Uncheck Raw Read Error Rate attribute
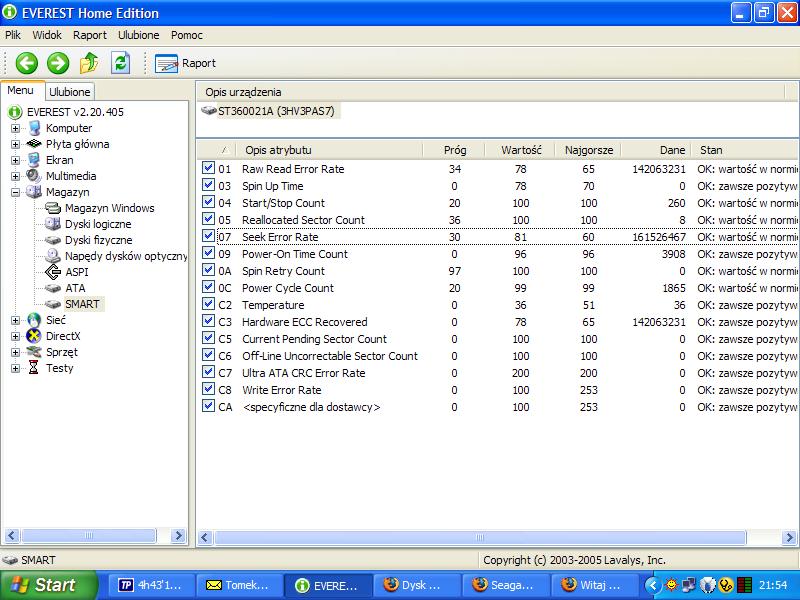 coord(208,168)
